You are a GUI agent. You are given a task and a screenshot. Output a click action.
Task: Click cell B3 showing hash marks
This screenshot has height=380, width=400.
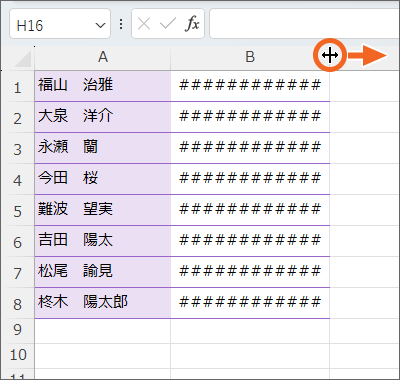[250, 148]
